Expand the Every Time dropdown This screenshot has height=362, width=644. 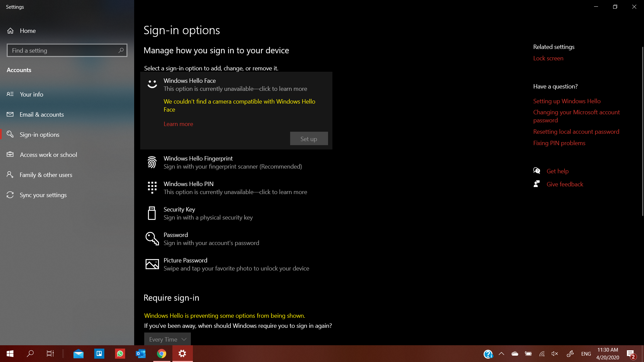(x=167, y=339)
